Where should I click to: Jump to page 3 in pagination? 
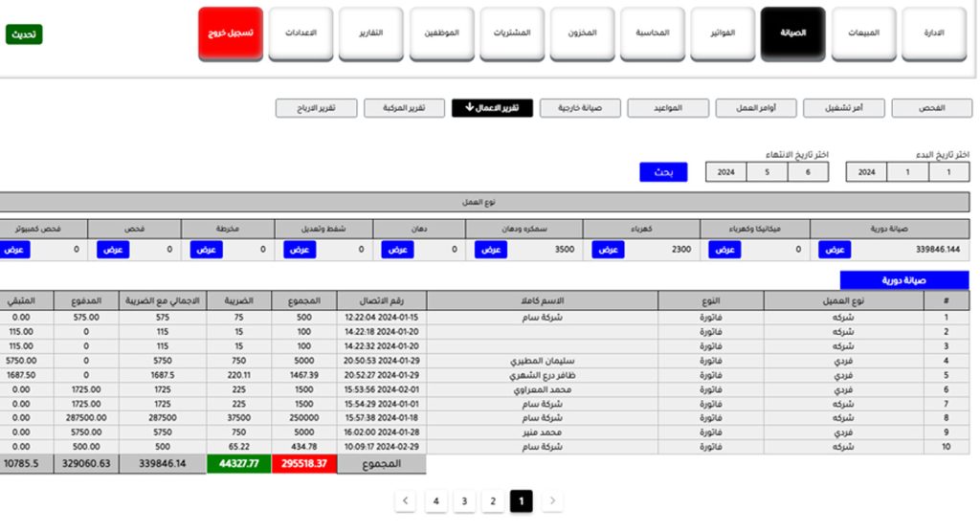[x=464, y=500]
